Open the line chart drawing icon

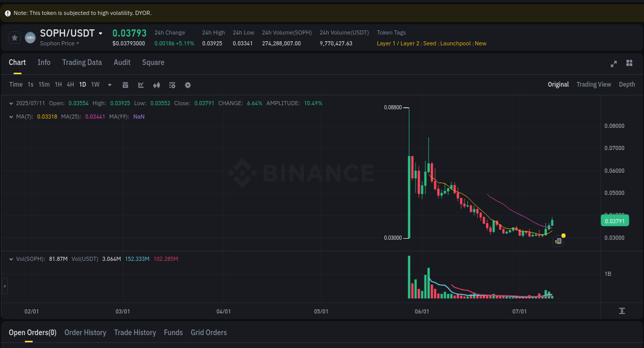(141, 85)
